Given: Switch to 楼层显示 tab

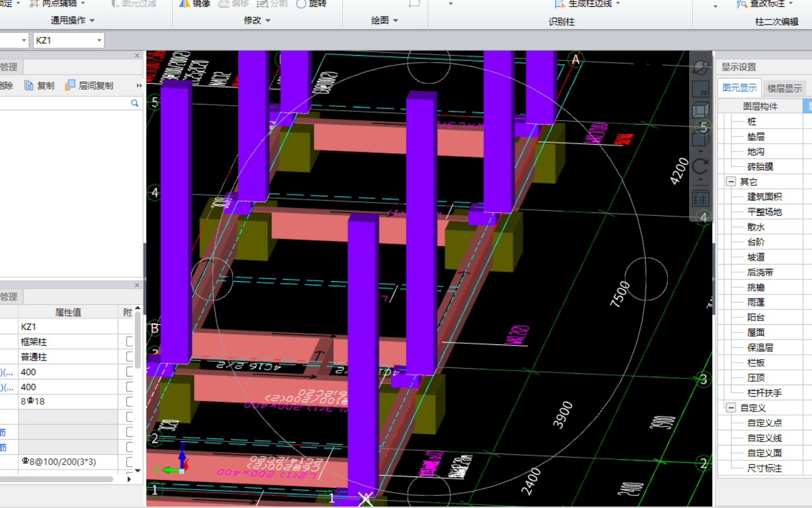Looking at the screenshot, I should point(784,88).
